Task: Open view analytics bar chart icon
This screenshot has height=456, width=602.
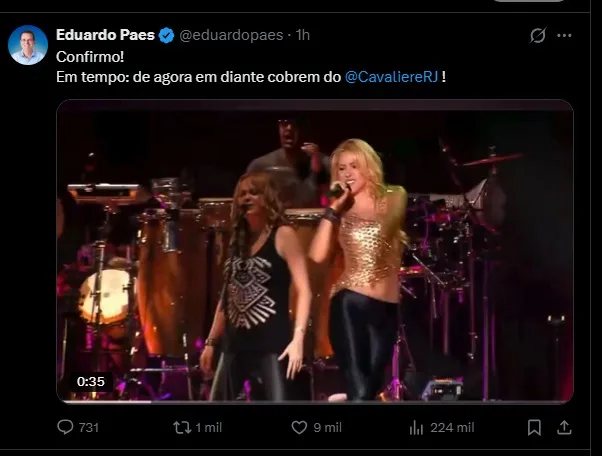Action: click(x=416, y=427)
